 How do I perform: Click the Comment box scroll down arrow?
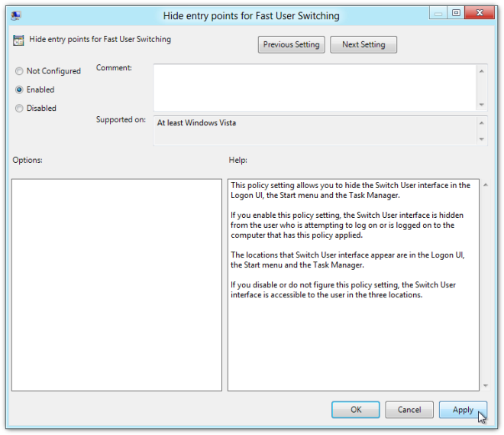(x=482, y=105)
